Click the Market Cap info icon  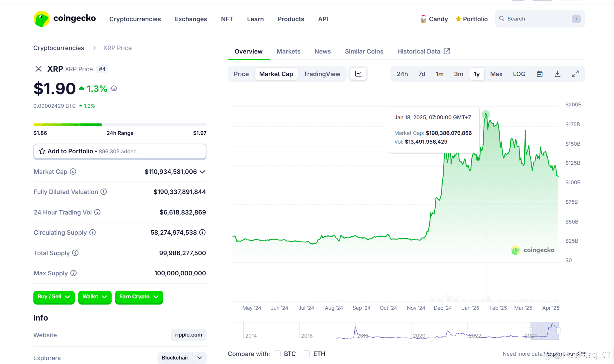pyautogui.click(x=73, y=171)
